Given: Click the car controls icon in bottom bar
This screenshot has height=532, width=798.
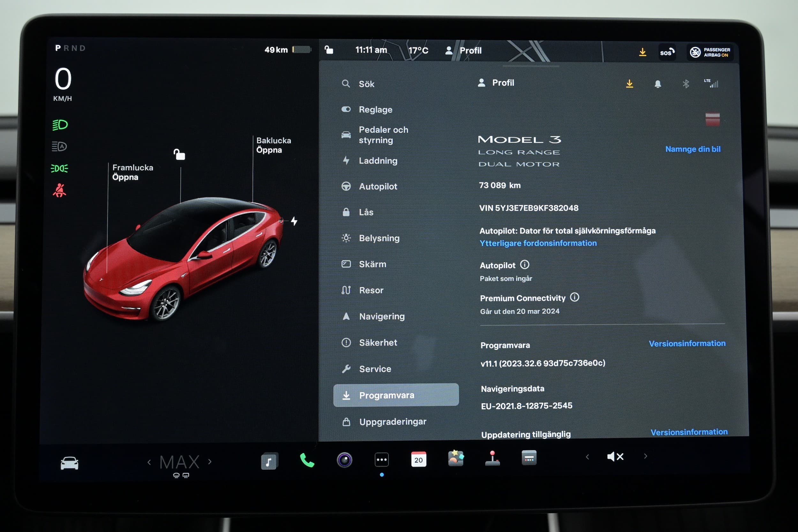Looking at the screenshot, I should click(x=69, y=463).
